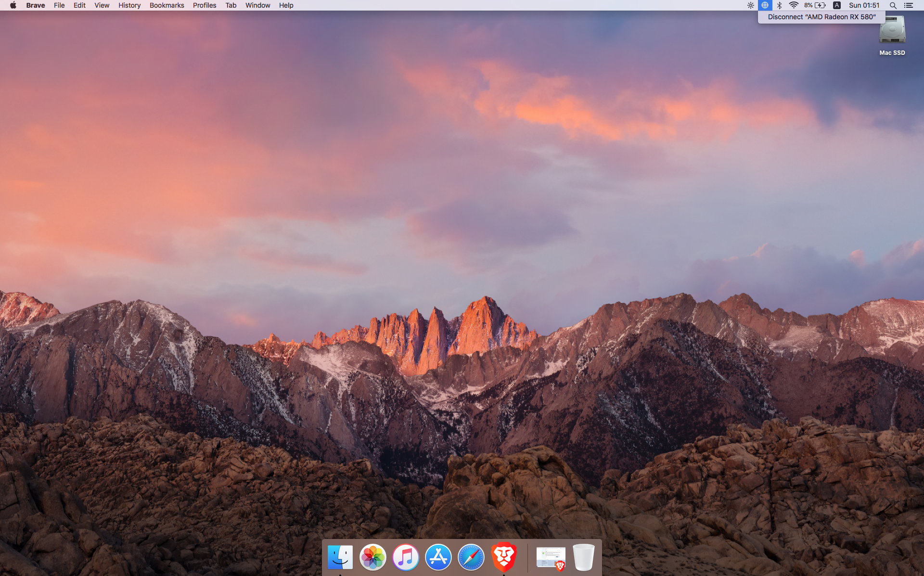Launch App Store from the Dock
The width and height of the screenshot is (924, 576).
438,557
